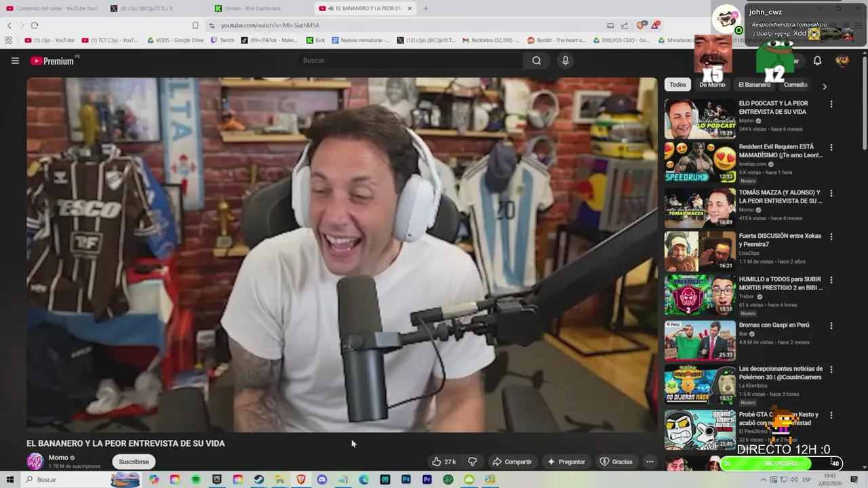The width and height of the screenshot is (868, 488).
Task: Select the Comedia filter chip
Action: point(795,85)
